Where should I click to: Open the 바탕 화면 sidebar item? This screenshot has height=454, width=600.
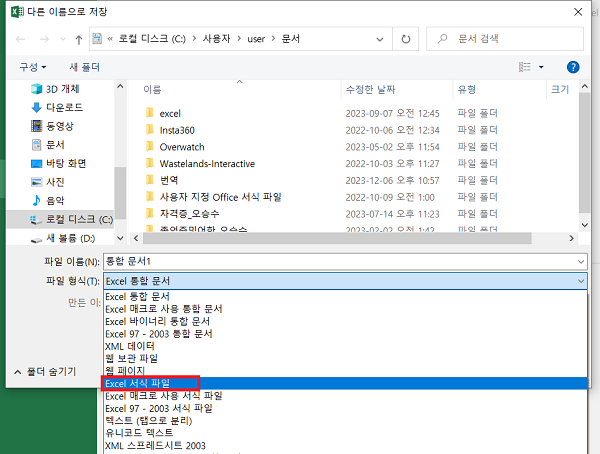(65, 163)
